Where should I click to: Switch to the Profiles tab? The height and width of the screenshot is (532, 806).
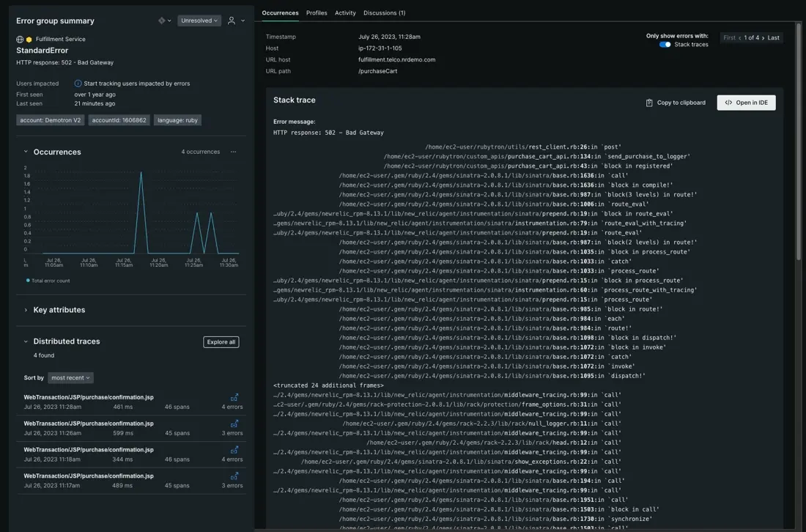pos(317,13)
